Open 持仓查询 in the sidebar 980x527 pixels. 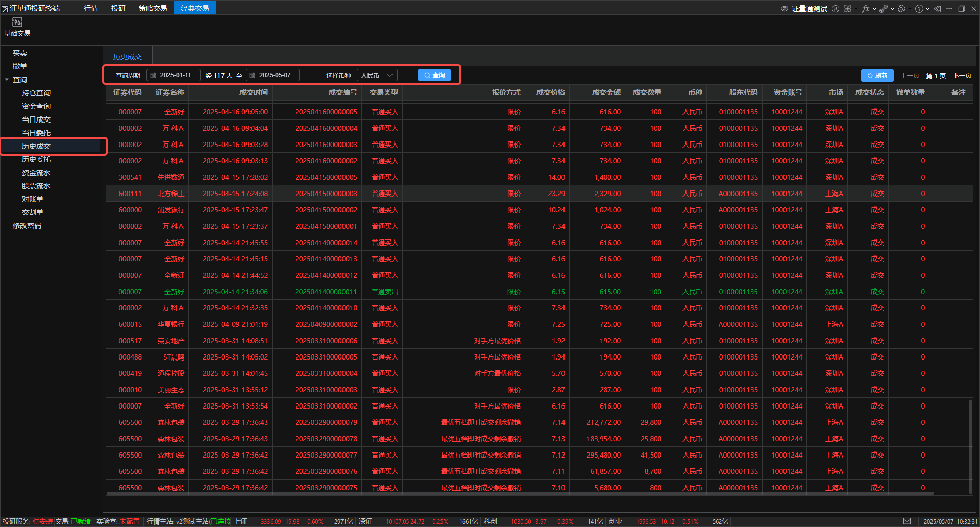[36, 93]
